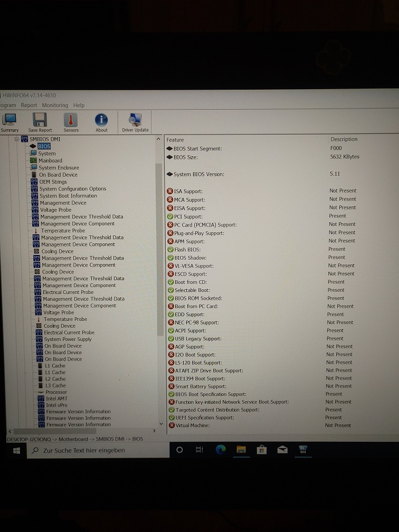
Task: Open the Monitoring menu
Action: [x=55, y=105]
